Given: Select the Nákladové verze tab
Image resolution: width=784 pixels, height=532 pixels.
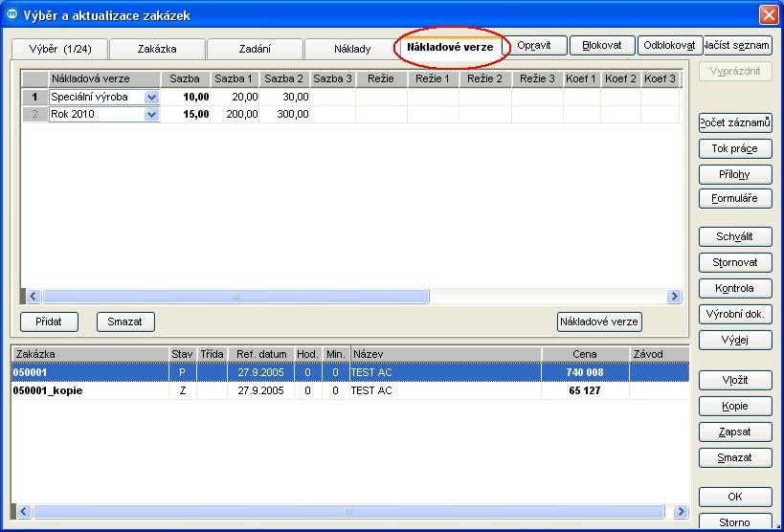Looking at the screenshot, I should 450,47.
